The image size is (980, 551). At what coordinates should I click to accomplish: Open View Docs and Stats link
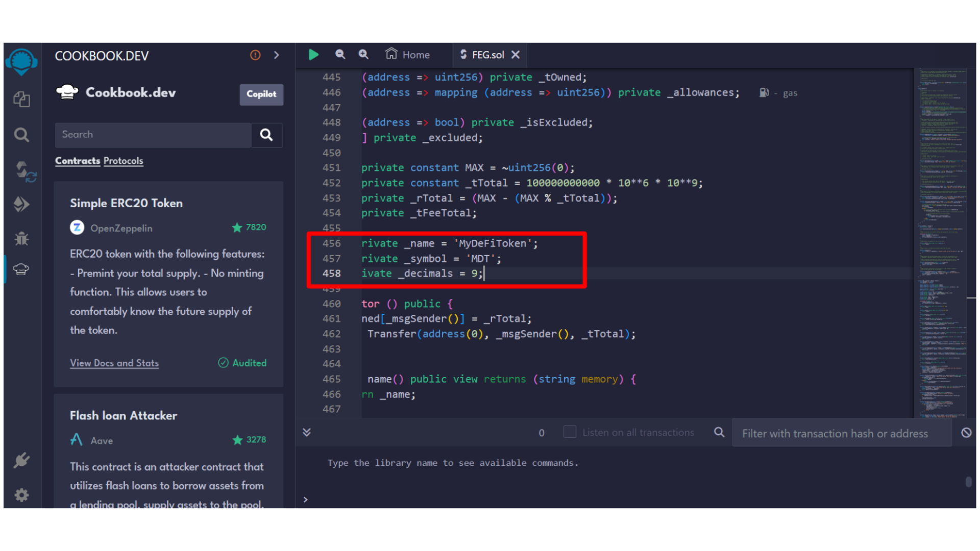coord(114,363)
